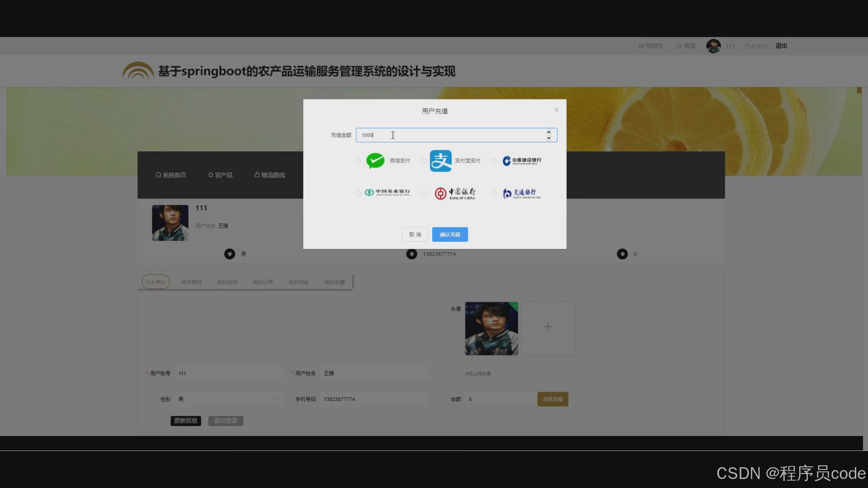
Task: Click the Bank of China logo
Action: [455, 193]
